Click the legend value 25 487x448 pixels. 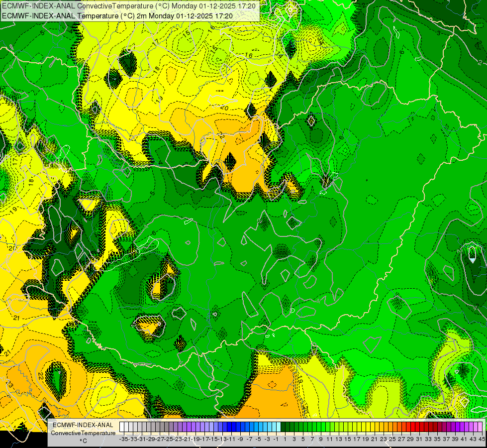[x=392, y=439]
